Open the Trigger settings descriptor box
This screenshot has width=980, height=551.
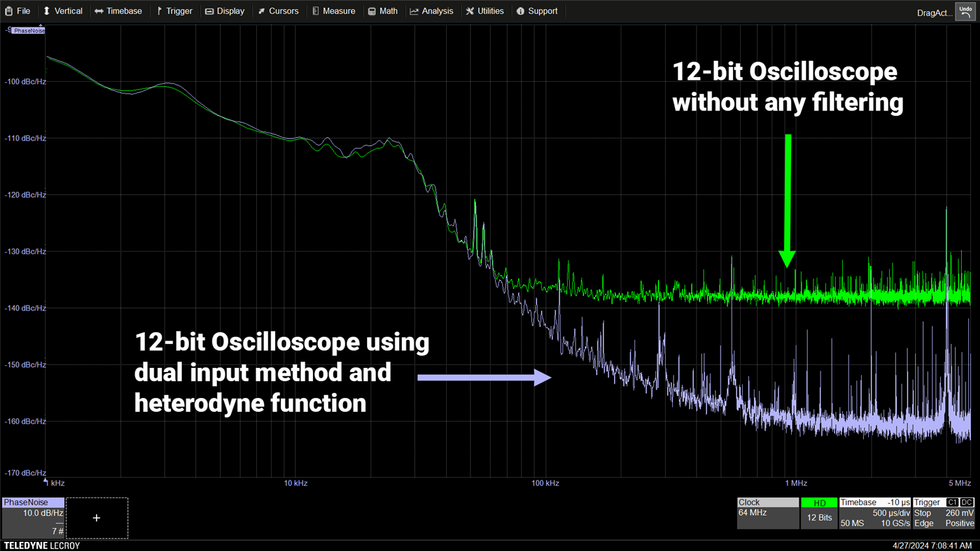[943, 513]
